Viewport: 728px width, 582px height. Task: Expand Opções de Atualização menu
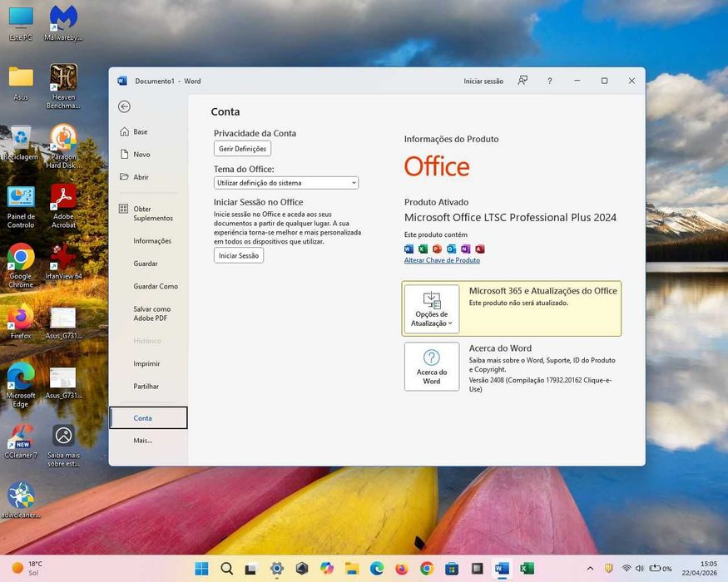click(x=432, y=308)
